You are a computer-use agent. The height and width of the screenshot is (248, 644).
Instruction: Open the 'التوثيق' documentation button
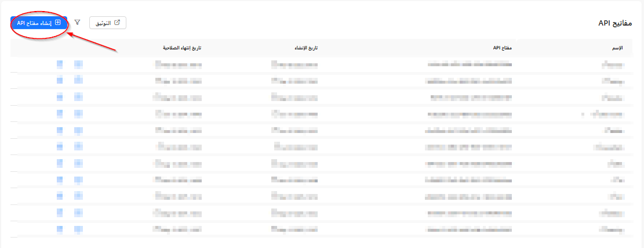[108, 23]
